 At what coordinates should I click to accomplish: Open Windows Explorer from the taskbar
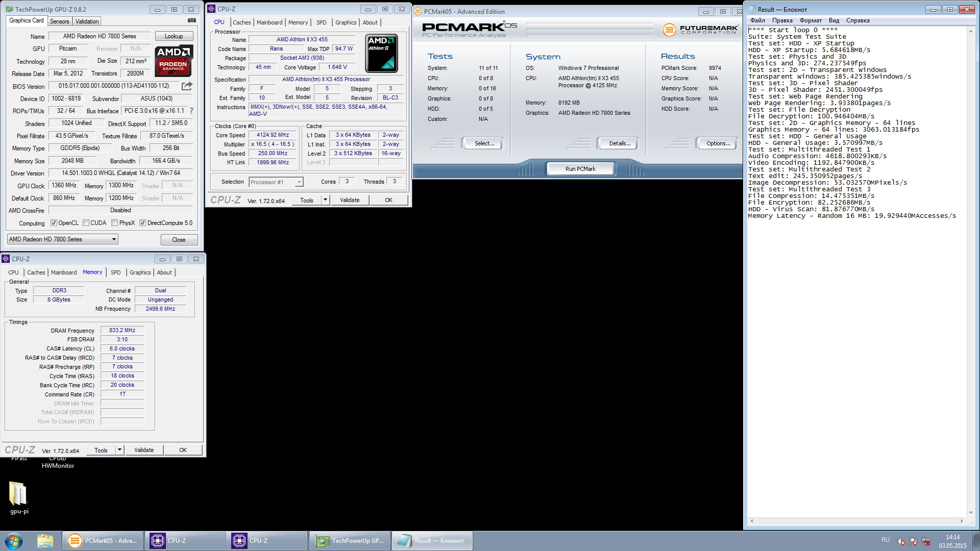tap(45, 541)
